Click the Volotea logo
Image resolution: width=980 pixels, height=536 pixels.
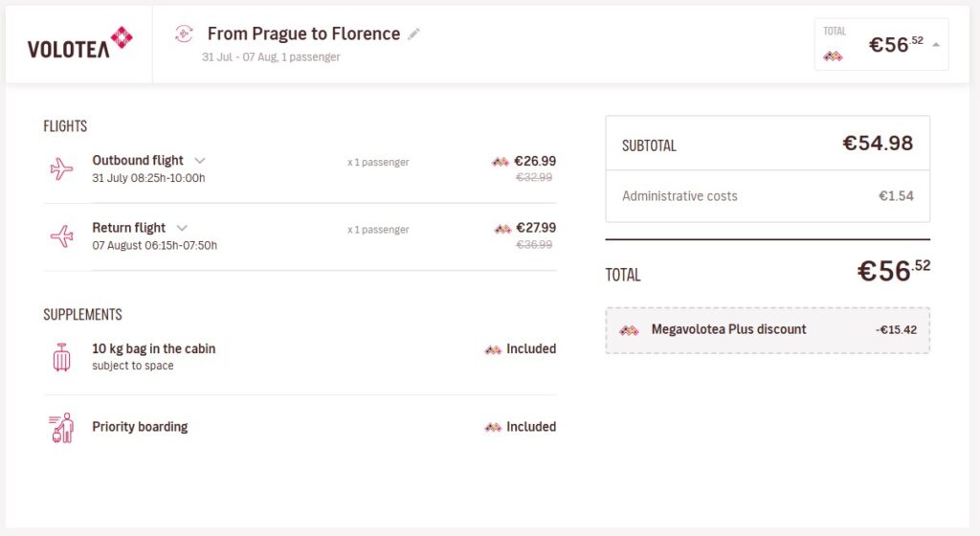pos(79,44)
